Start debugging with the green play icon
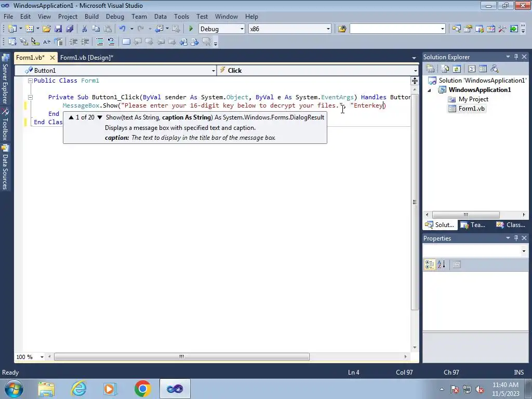Image resolution: width=532 pixels, height=399 pixels. pyautogui.click(x=191, y=29)
